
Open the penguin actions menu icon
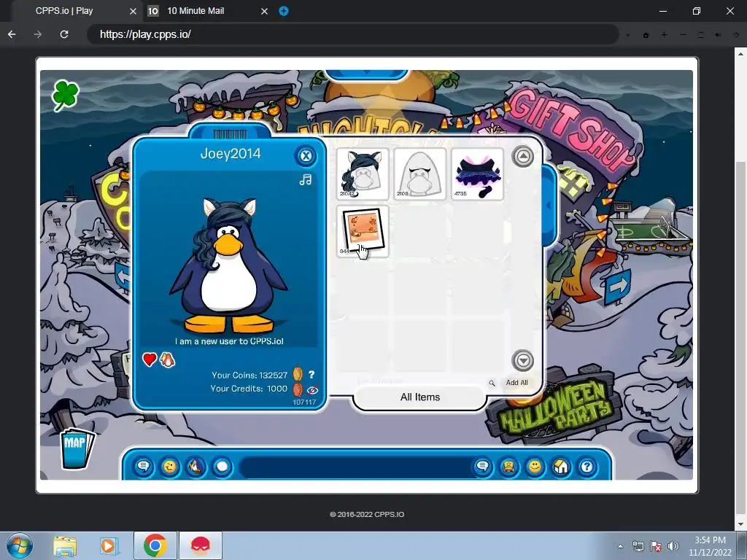click(196, 467)
